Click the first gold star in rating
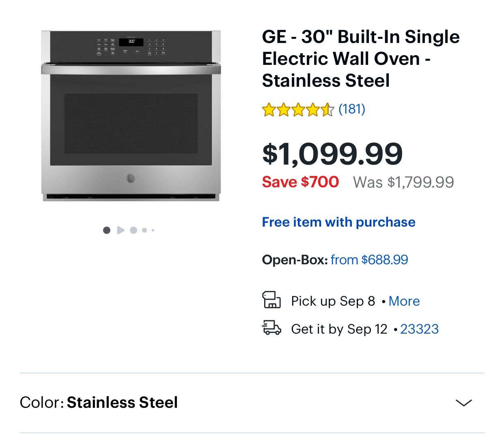This screenshot has height=437, width=504. pos(270,109)
